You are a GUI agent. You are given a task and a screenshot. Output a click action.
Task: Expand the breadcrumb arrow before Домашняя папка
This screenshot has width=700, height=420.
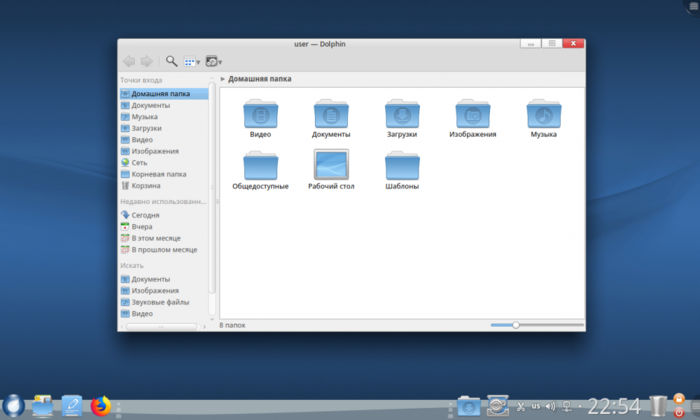pyautogui.click(x=222, y=77)
